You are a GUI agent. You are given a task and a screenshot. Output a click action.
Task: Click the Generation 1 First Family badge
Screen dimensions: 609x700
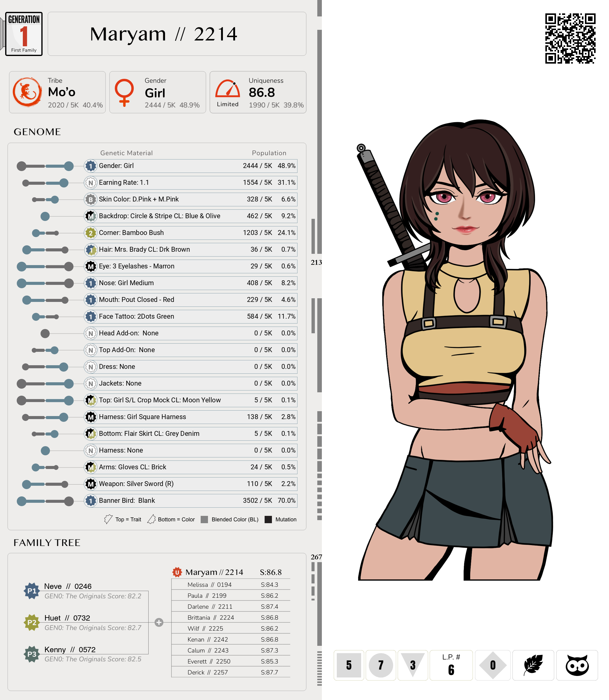click(24, 34)
